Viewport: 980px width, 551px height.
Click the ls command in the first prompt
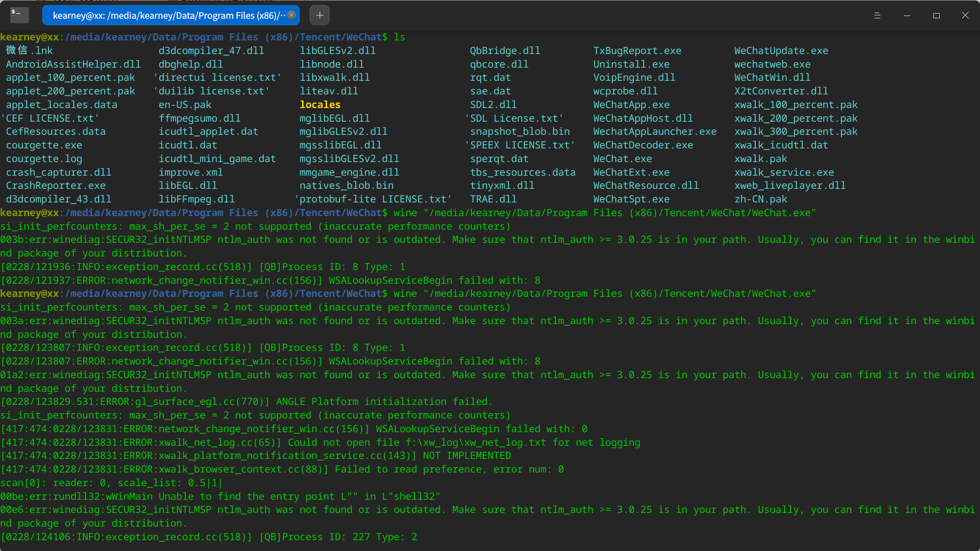point(402,37)
